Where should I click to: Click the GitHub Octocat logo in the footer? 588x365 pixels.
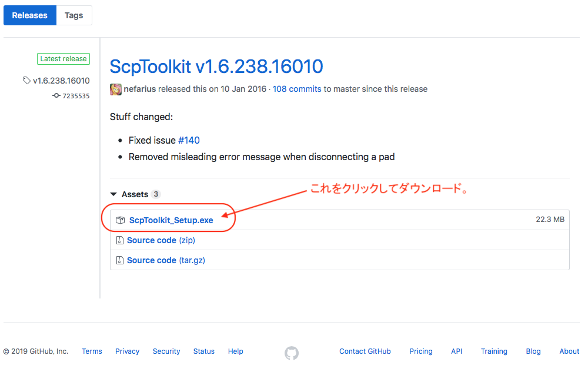(x=292, y=353)
